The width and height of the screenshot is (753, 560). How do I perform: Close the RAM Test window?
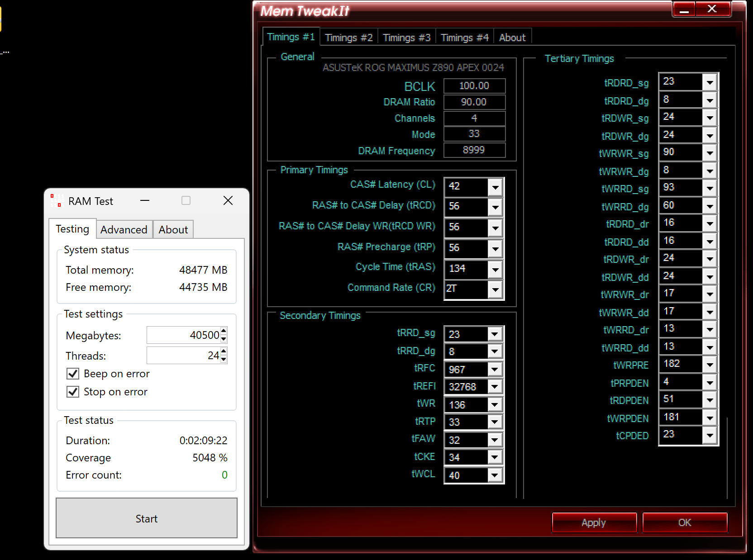coord(228,201)
